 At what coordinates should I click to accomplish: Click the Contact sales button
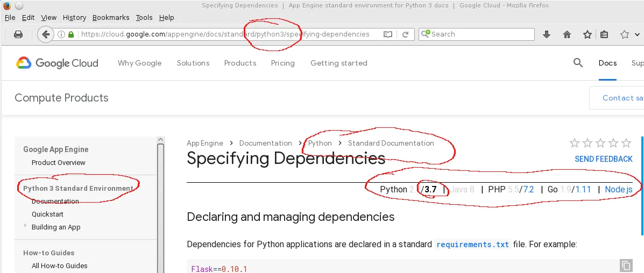pos(617,98)
